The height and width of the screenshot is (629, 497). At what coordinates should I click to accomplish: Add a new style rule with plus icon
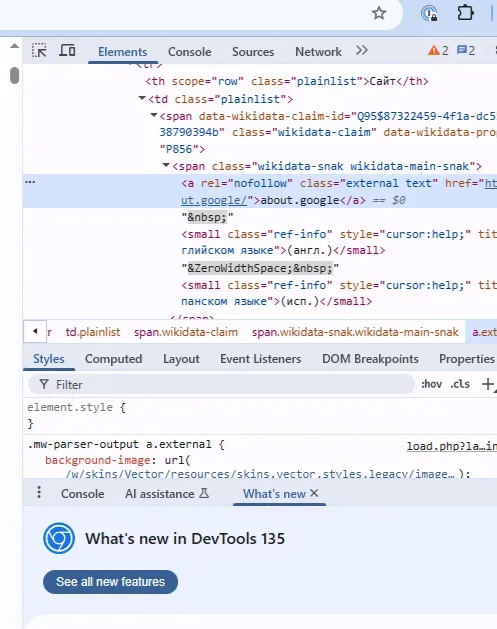click(x=487, y=384)
